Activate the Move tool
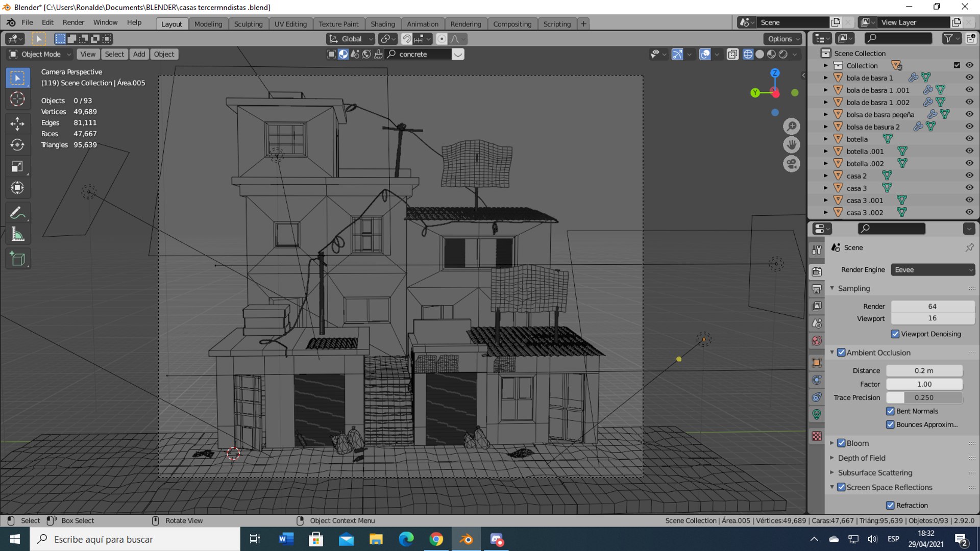980x551 pixels. pos(17,123)
